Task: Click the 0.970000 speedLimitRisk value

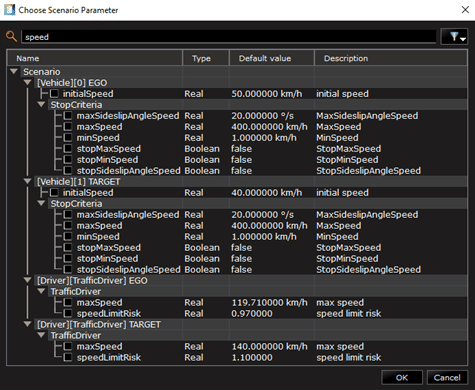Action: 252,314
